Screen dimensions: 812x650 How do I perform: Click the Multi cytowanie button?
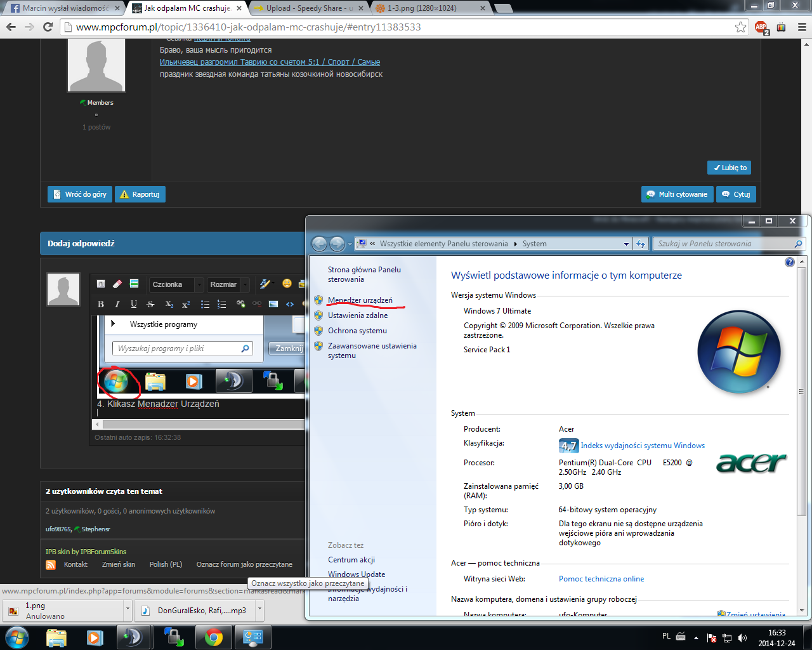678,194
